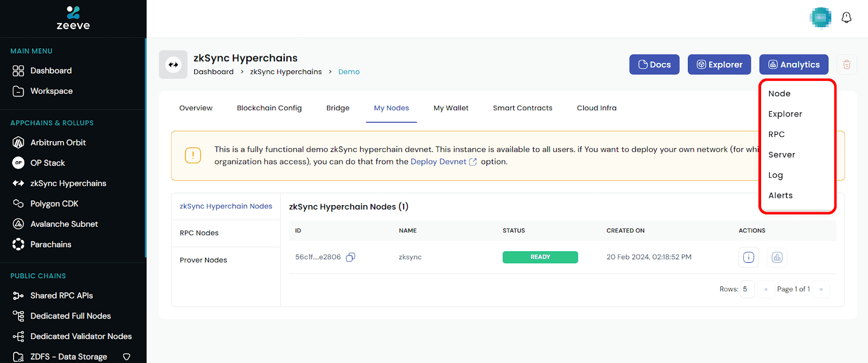868x363 pixels.
Task: Toggle the Analytics dropdown button
Action: coord(794,65)
